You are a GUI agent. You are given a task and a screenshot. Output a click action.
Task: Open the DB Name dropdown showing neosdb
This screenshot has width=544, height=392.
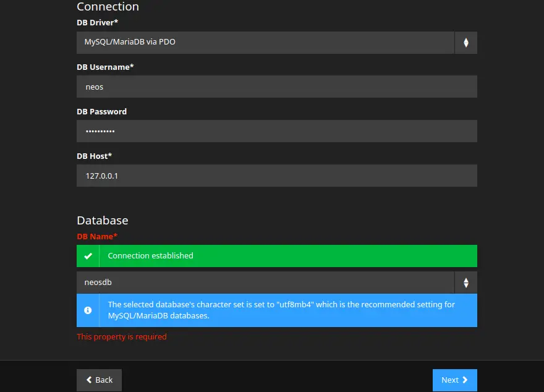(x=276, y=283)
